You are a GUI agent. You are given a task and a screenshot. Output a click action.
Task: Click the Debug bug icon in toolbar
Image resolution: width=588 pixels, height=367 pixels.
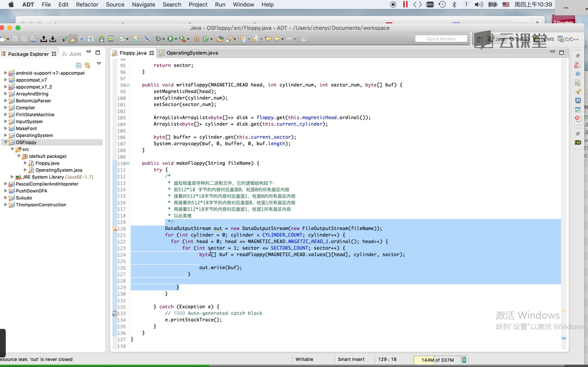coord(158,39)
